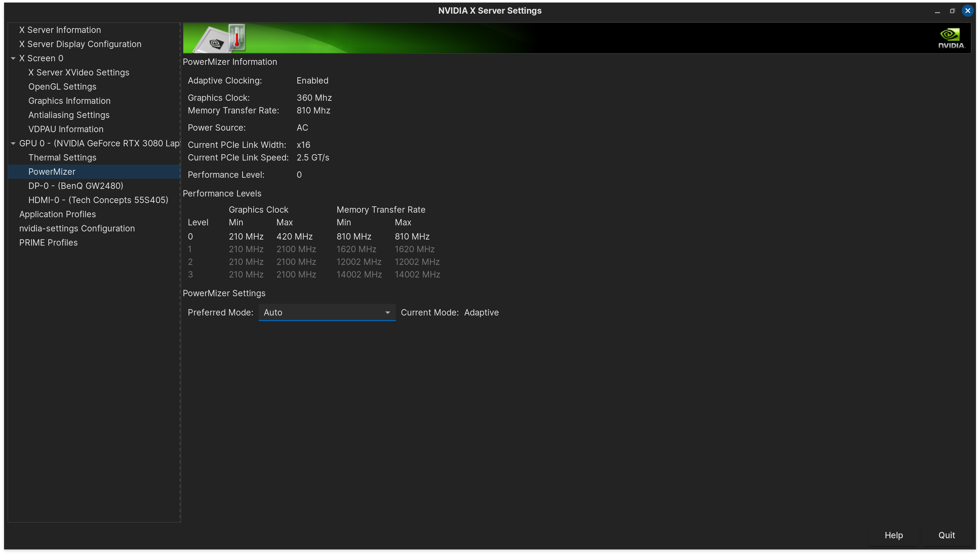Viewport: 980px width, 555px height.
Task: Go to OpenGL Settings
Action: pos(63,87)
